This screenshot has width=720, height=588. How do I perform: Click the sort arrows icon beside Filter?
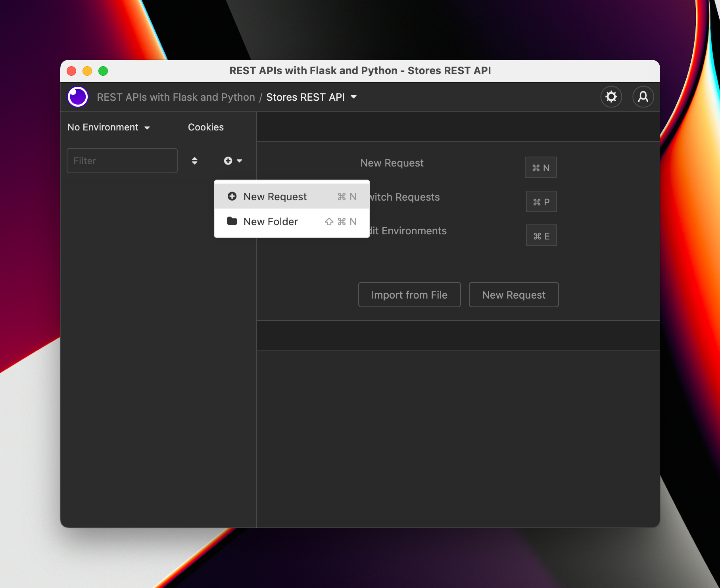click(194, 161)
